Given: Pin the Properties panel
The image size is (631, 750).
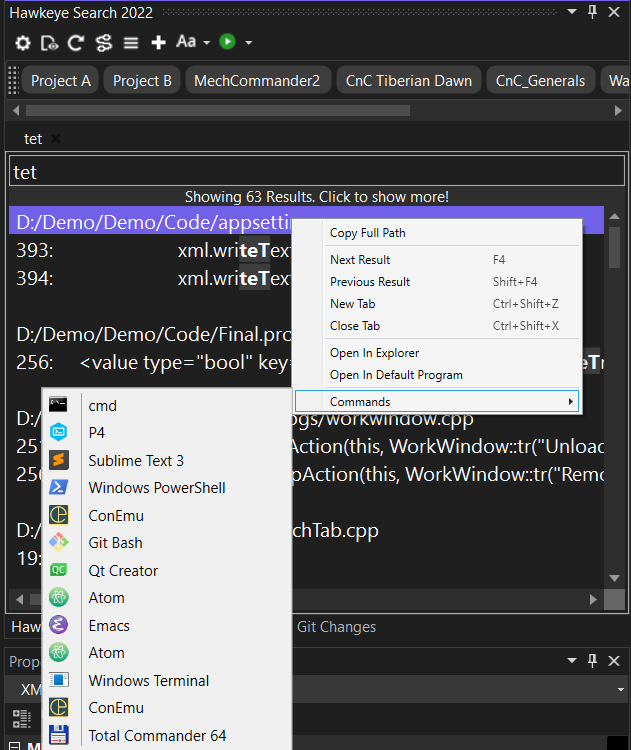Looking at the screenshot, I should [592, 661].
